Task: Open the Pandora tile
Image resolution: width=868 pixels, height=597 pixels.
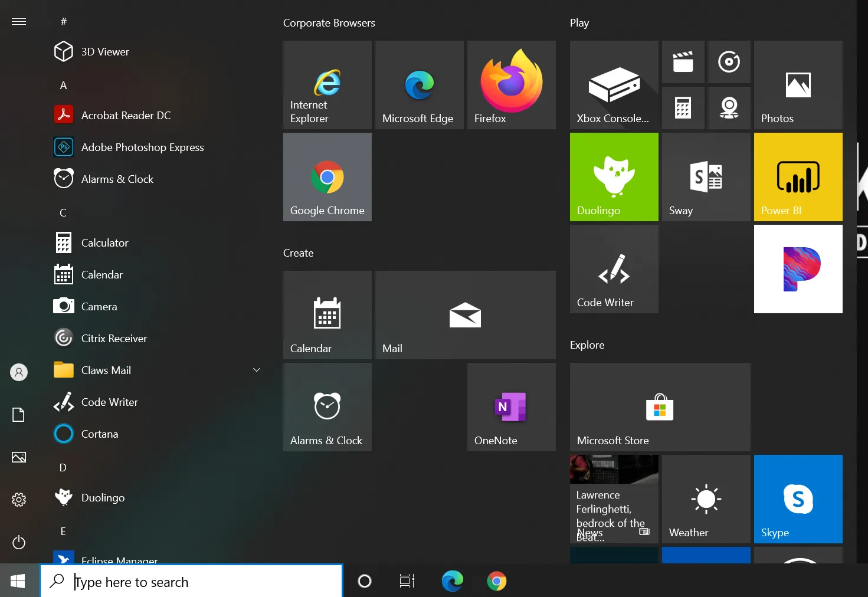Action: 798,269
